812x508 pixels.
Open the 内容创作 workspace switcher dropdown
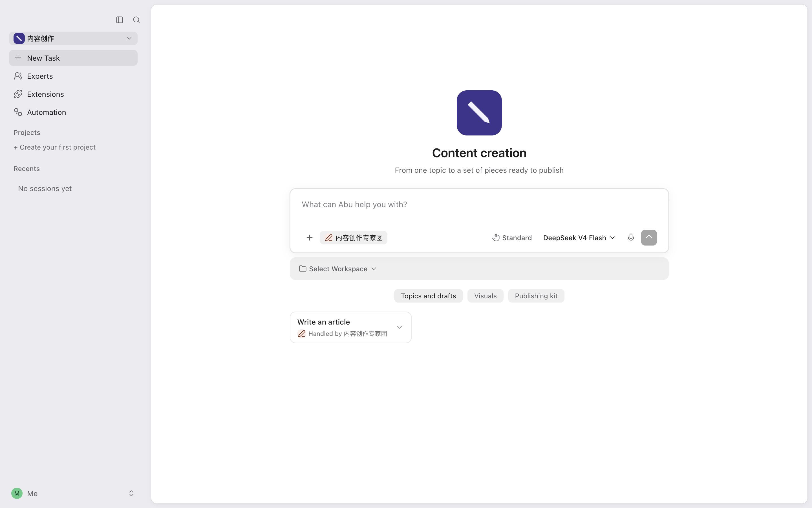coord(73,38)
